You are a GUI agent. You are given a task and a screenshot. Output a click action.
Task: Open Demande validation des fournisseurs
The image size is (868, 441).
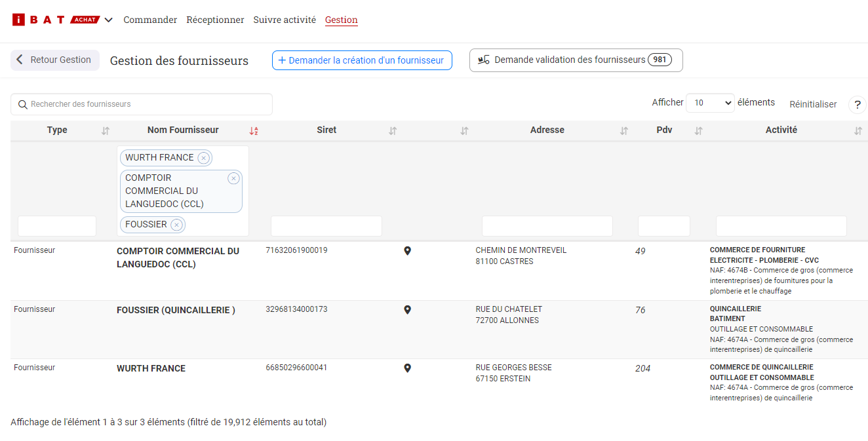point(576,60)
